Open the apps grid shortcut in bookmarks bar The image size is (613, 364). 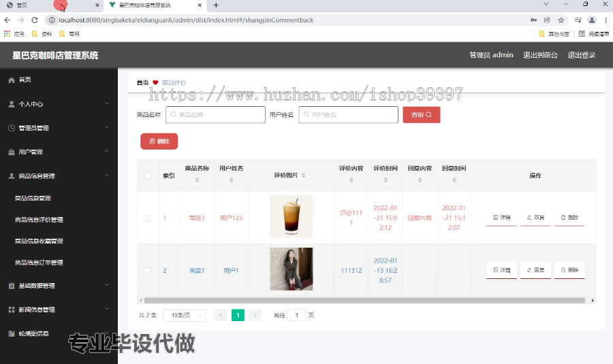click(7, 34)
